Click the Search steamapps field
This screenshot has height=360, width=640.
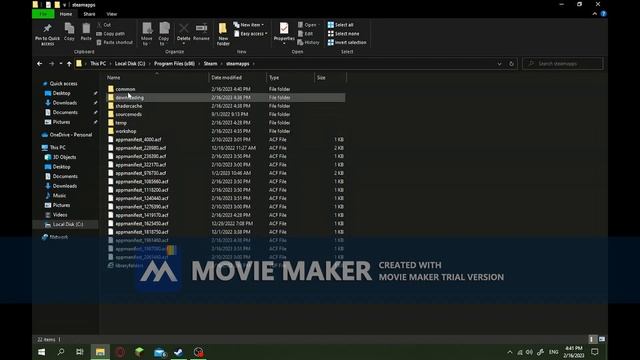[x=562, y=64]
